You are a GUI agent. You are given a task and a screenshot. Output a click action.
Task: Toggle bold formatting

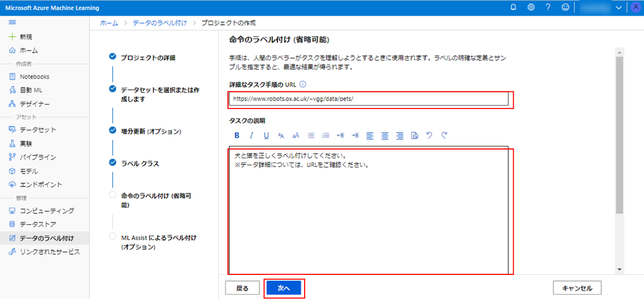[x=237, y=135]
